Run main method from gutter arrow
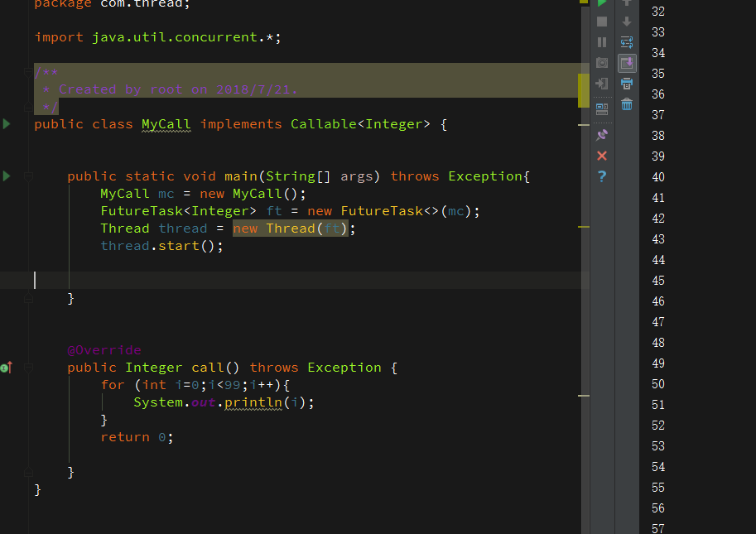 (7, 176)
